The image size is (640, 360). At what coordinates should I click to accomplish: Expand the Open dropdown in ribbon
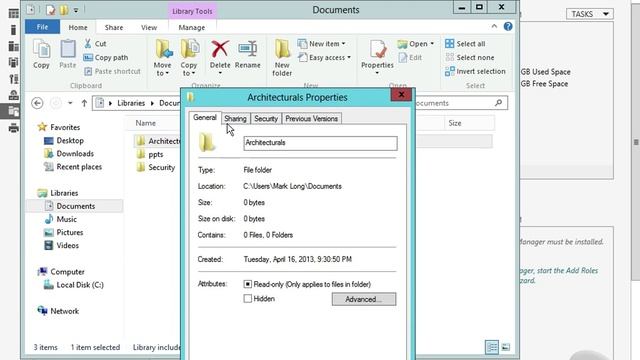(x=416, y=44)
